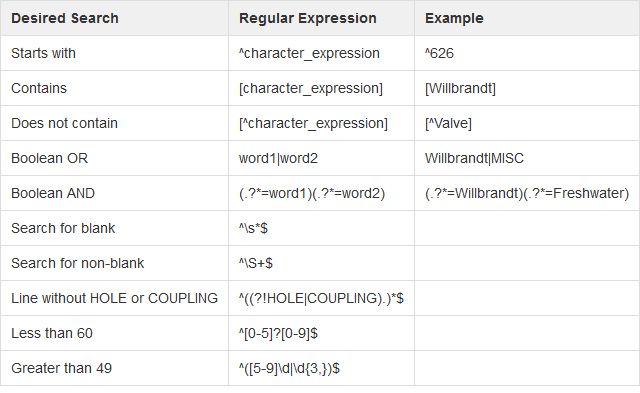This screenshot has height=393, width=640.
Task: Select the Greater than 49 label
Action: pyautogui.click(x=61, y=368)
